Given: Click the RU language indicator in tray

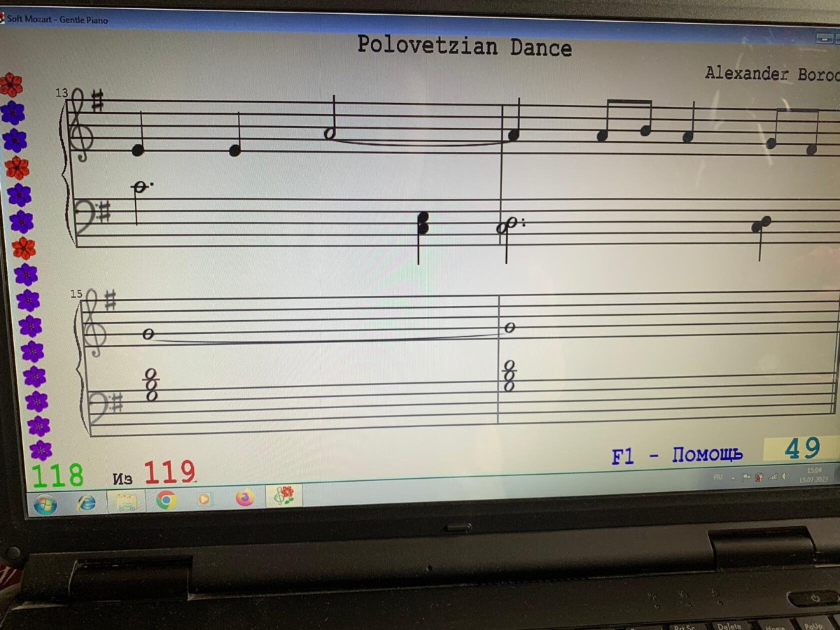Looking at the screenshot, I should (718, 477).
